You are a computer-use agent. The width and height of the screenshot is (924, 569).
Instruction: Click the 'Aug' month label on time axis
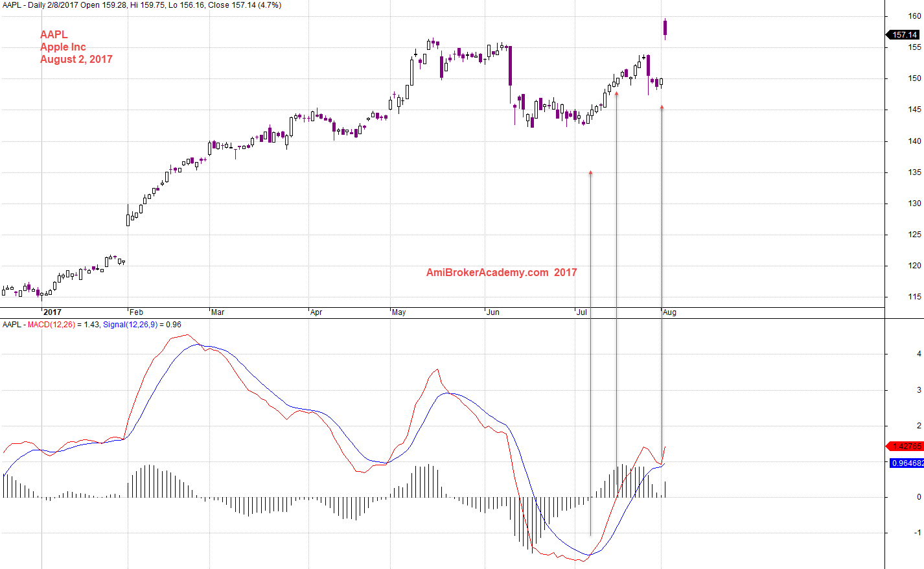click(669, 312)
